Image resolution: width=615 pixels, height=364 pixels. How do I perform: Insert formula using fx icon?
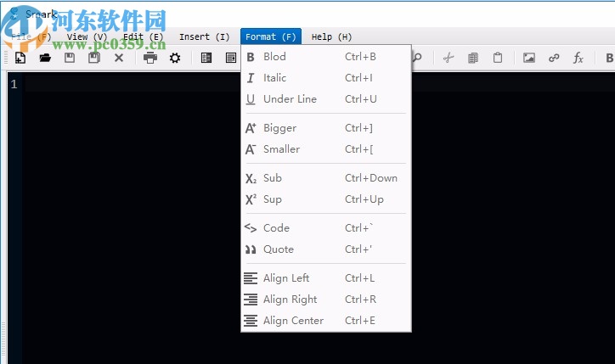coord(578,58)
